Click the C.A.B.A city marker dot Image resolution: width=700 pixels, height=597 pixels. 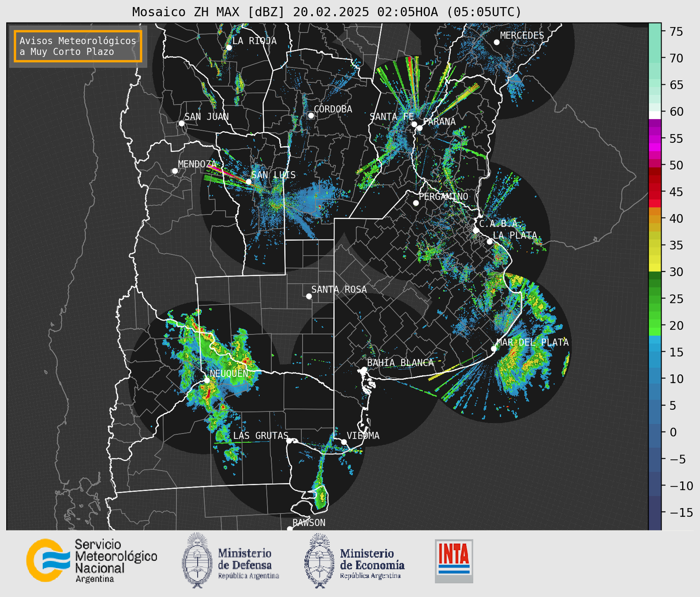point(476,230)
